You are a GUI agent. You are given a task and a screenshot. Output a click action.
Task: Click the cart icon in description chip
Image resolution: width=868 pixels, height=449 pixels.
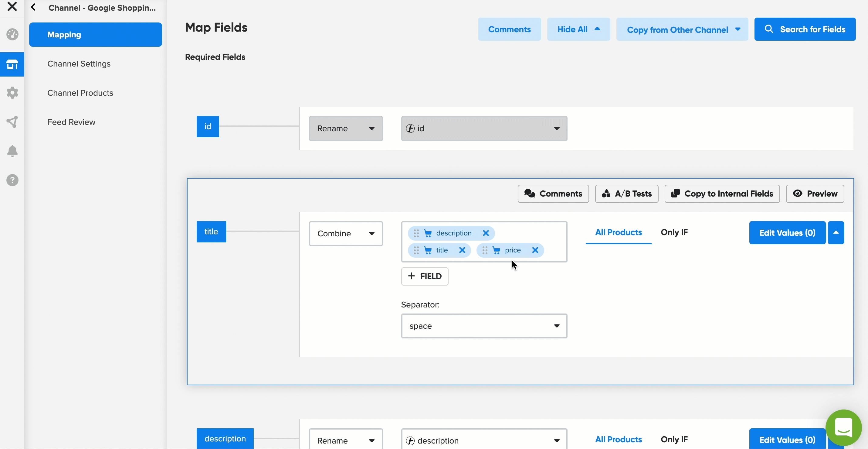pos(428,233)
